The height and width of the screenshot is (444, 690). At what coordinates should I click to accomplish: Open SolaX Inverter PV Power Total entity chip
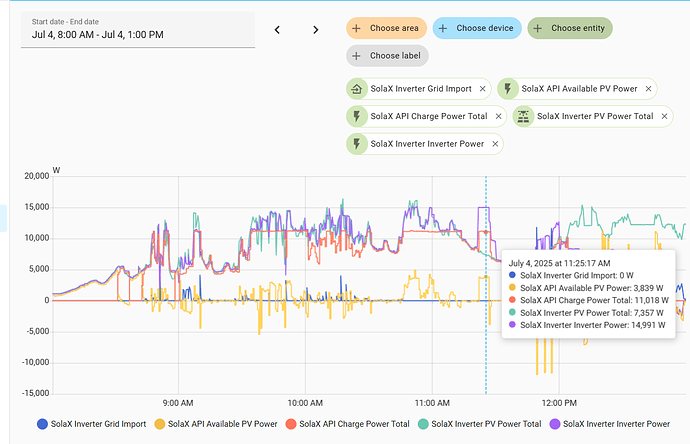point(595,117)
